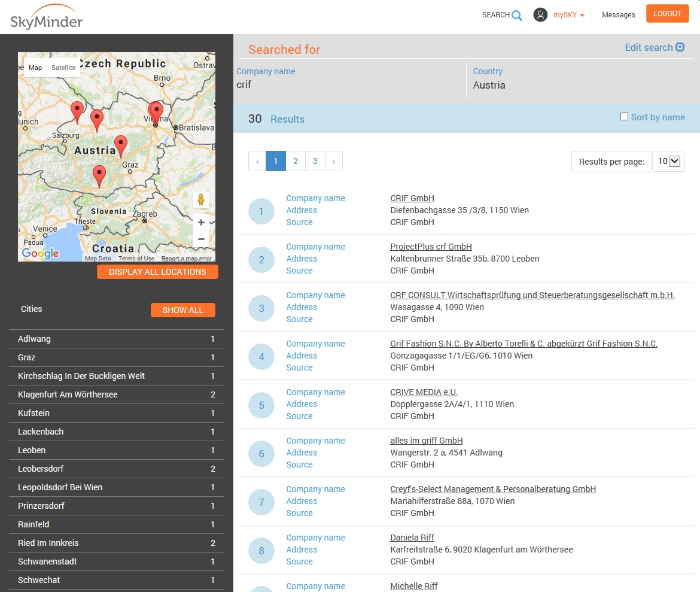Click the Street View pegman icon
The height and width of the screenshot is (592, 700).
[x=201, y=199]
